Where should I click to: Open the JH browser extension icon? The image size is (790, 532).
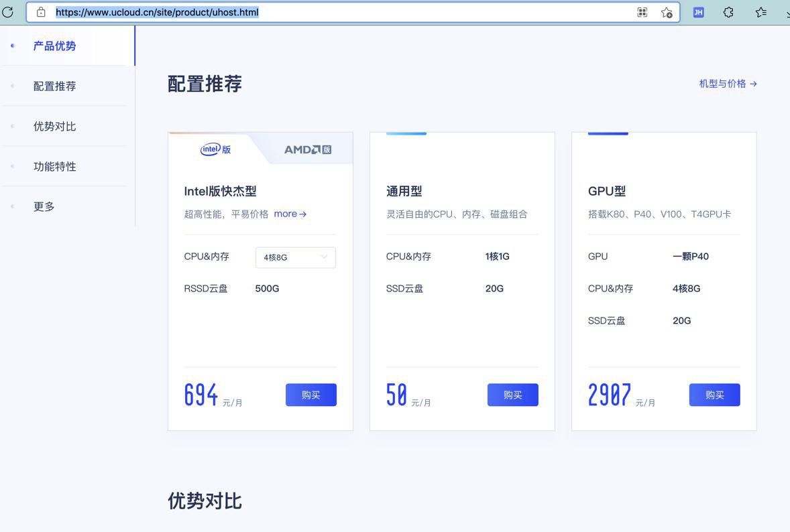pyautogui.click(x=698, y=13)
